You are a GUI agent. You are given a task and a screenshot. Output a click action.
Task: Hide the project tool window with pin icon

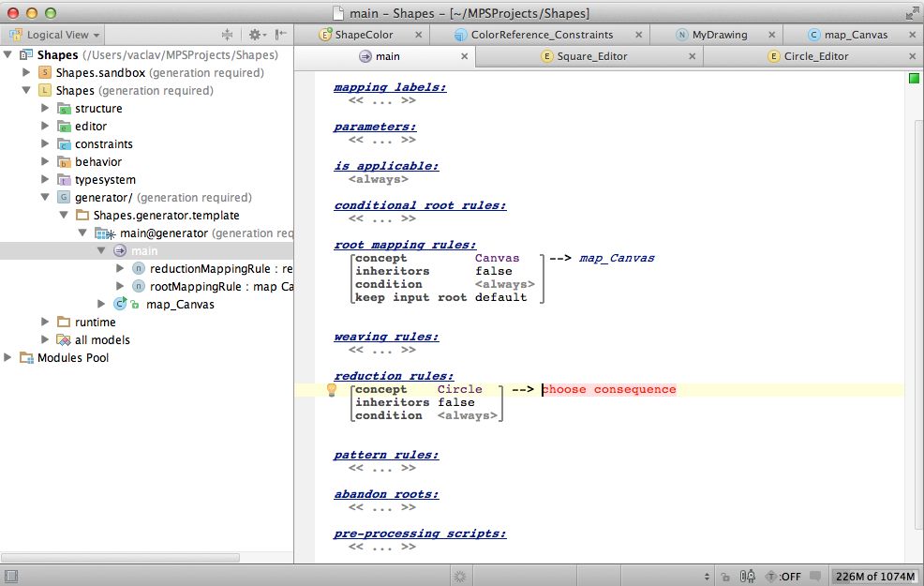pos(281,35)
